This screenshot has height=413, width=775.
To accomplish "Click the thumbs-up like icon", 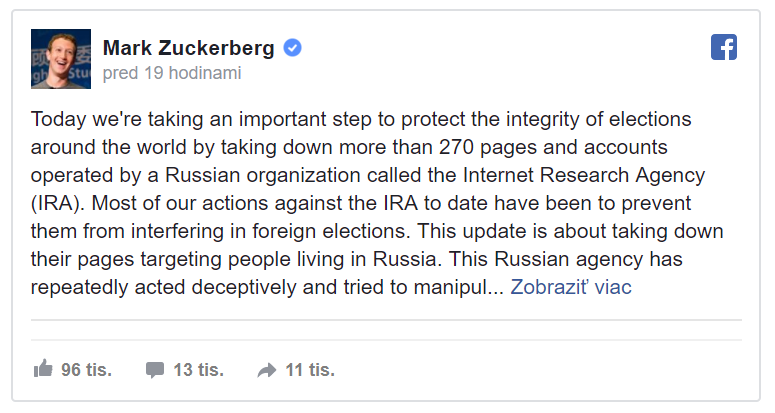I will 43,369.
